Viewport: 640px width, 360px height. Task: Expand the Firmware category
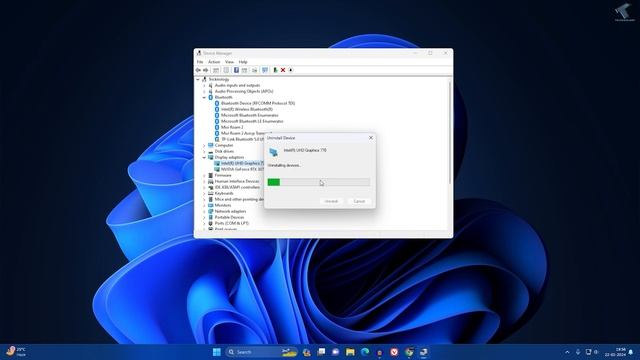(204, 176)
